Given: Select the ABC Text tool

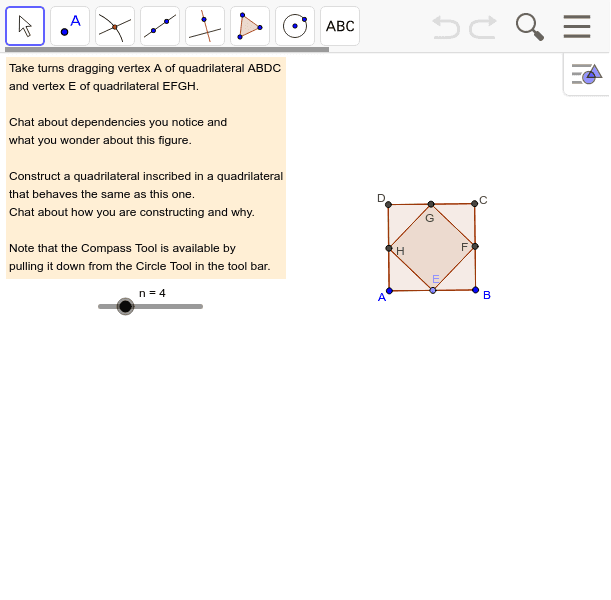Looking at the screenshot, I should coord(340,26).
